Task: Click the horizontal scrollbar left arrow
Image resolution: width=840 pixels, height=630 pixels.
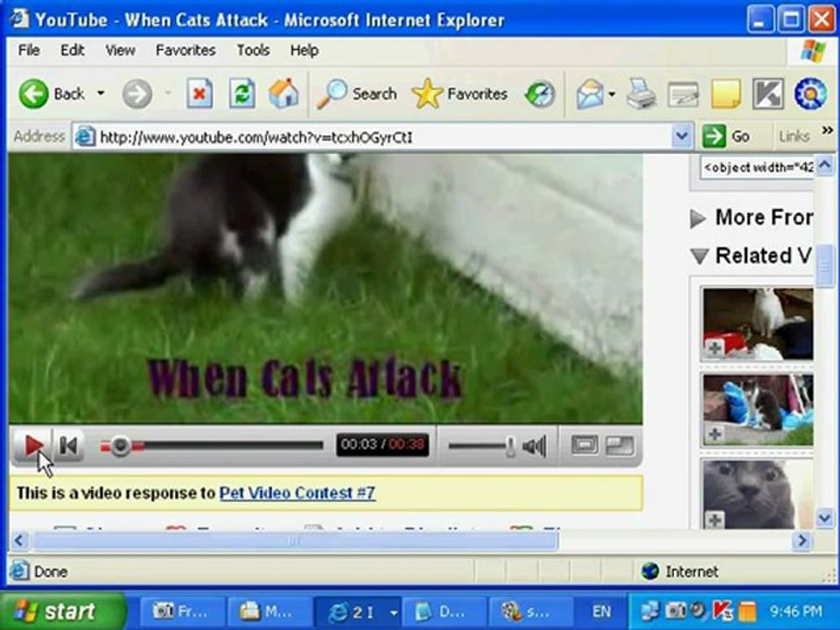Action: coord(19,541)
